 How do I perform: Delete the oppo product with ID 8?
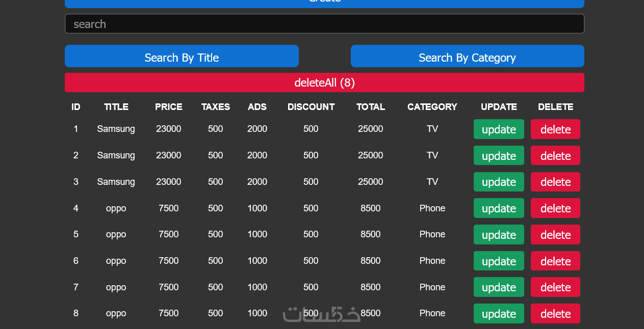coord(555,313)
